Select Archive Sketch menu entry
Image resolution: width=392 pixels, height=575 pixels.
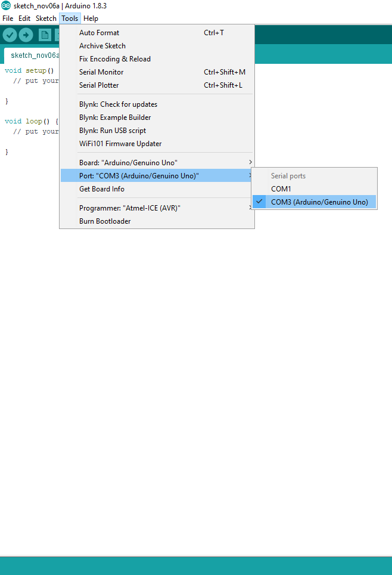157,46
